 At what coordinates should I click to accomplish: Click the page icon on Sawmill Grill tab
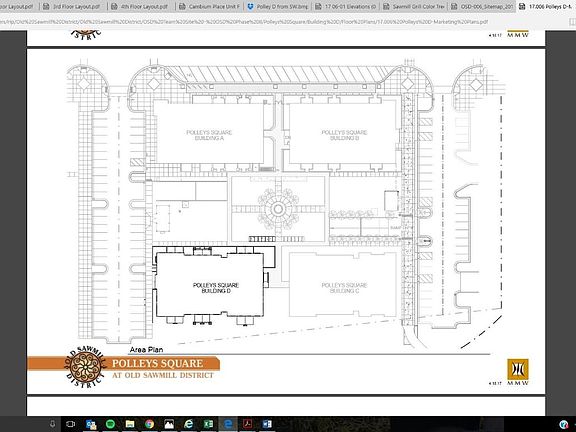386,6
